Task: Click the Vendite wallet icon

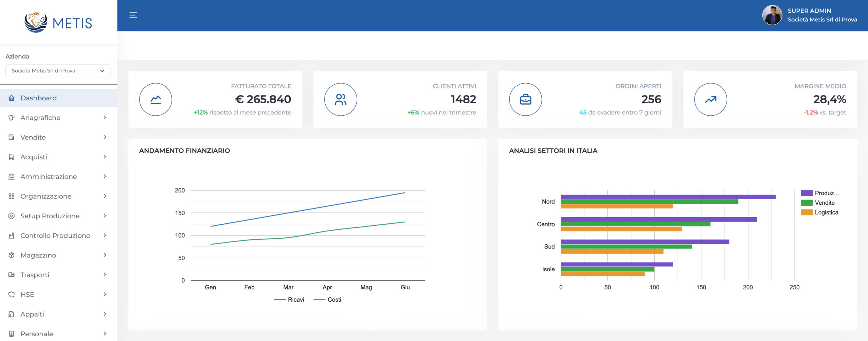Action: [x=12, y=137]
